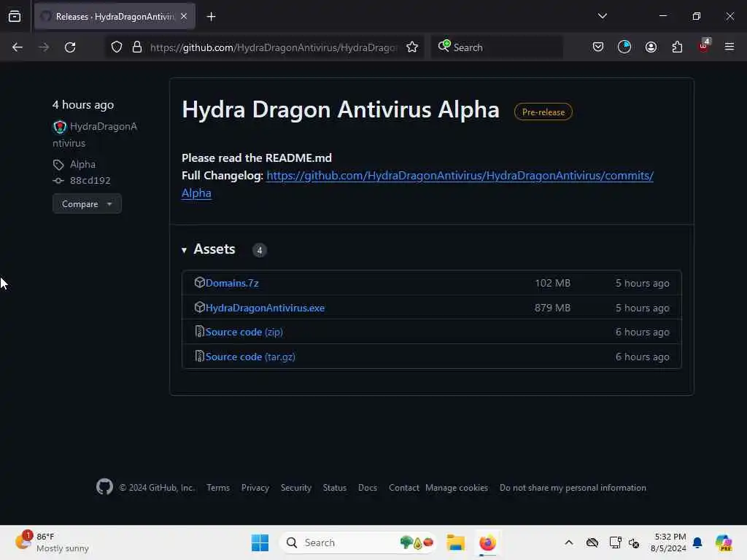The width and height of the screenshot is (747, 560).
Task: Open commit 88cd192
Action: [90, 181]
